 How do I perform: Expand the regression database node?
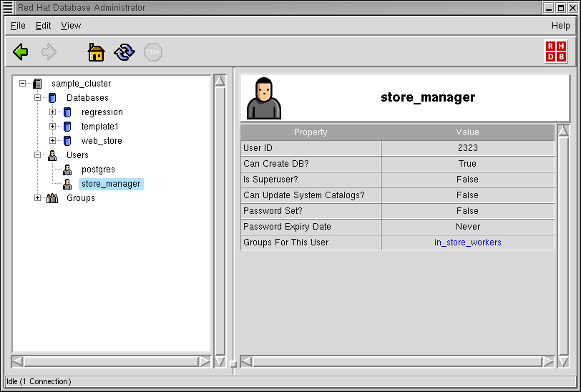52,112
